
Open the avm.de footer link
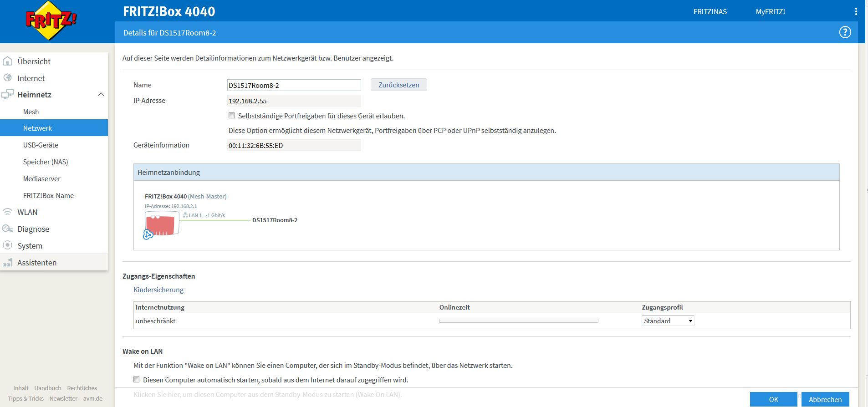tap(92, 398)
